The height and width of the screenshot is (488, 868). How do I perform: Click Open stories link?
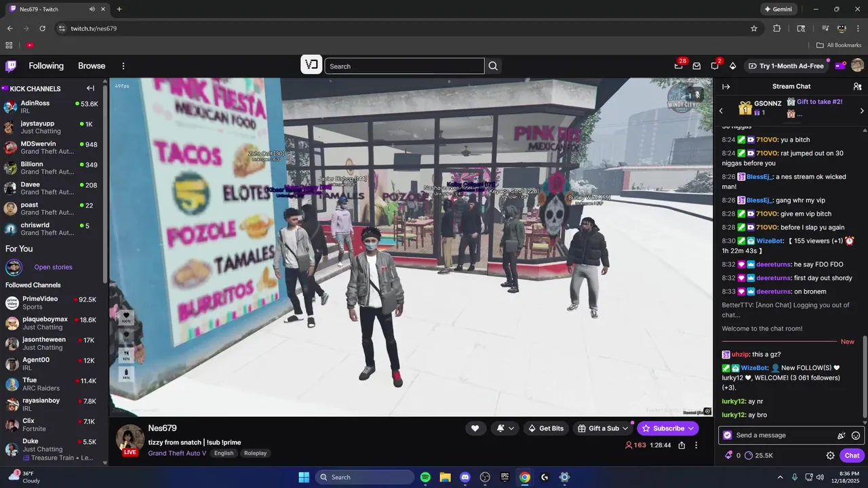pos(53,267)
